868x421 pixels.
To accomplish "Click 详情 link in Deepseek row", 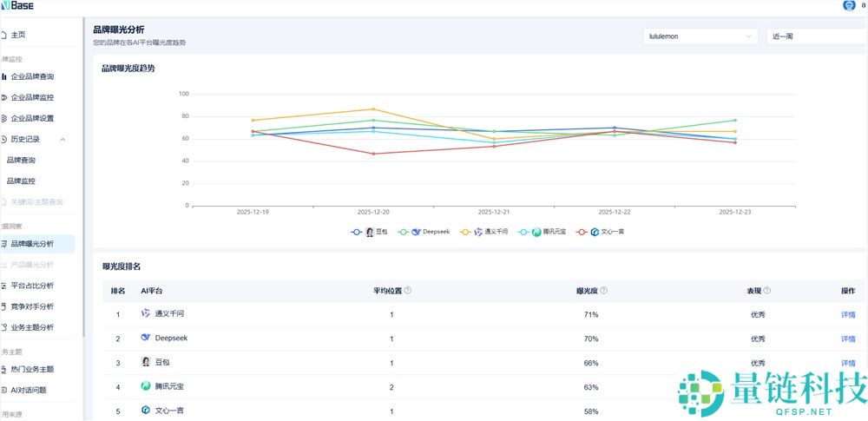I will coord(848,339).
